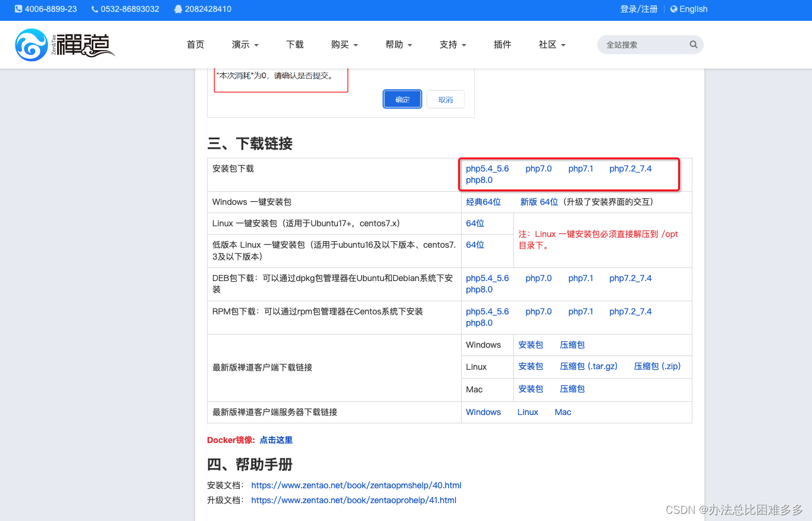
Task: Download RPM包 php7.0 link
Action: [x=538, y=311]
